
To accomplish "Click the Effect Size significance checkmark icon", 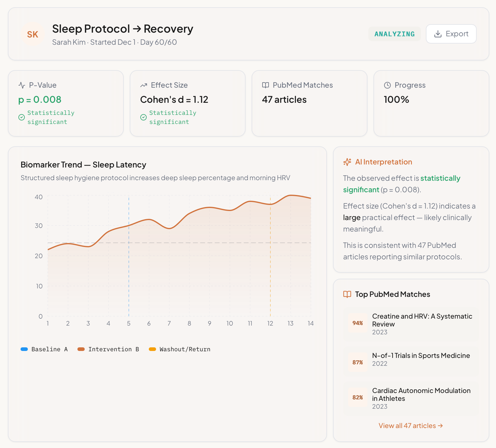I will [143, 117].
